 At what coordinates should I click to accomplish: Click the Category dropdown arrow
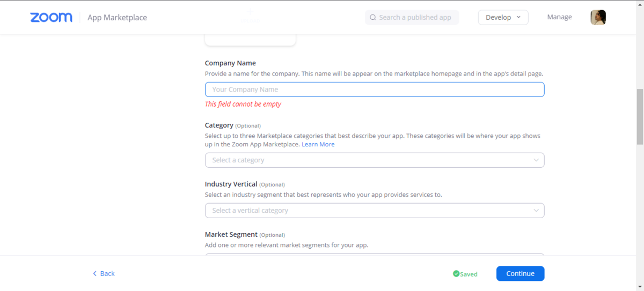point(536,160)
